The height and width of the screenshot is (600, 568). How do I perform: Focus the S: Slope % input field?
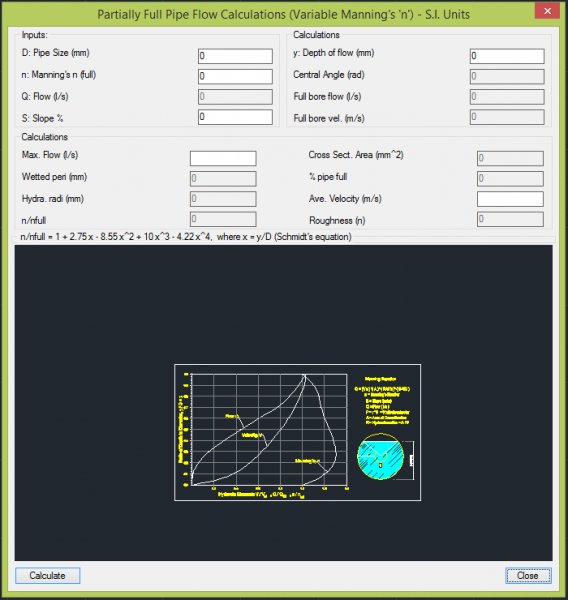[x=235, y=117]
